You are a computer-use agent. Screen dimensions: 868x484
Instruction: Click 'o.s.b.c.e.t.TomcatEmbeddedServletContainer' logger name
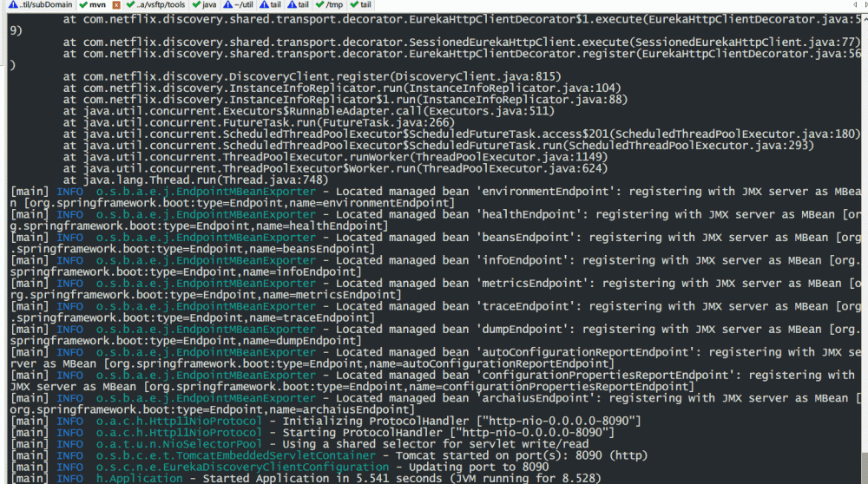[x=236, y=455]
